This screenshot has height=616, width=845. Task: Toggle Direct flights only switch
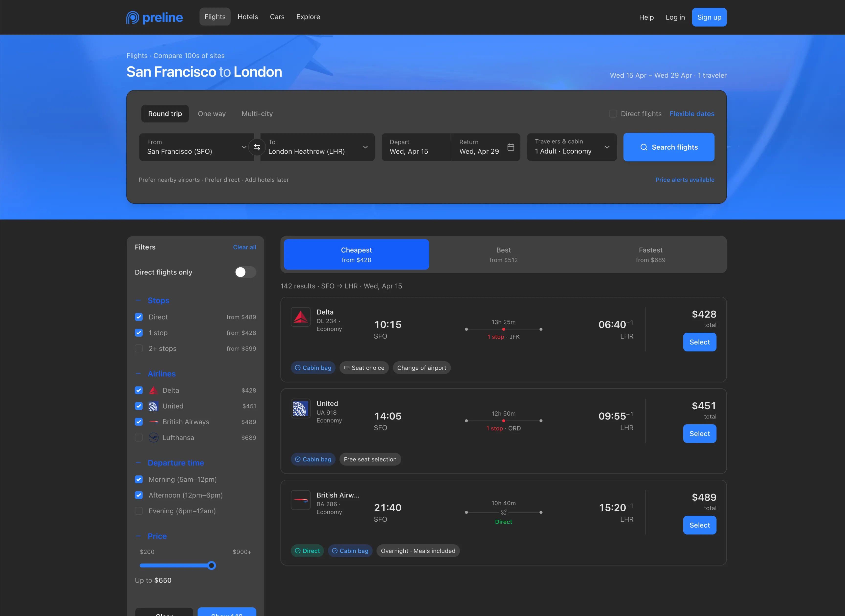tap(245, 272)
